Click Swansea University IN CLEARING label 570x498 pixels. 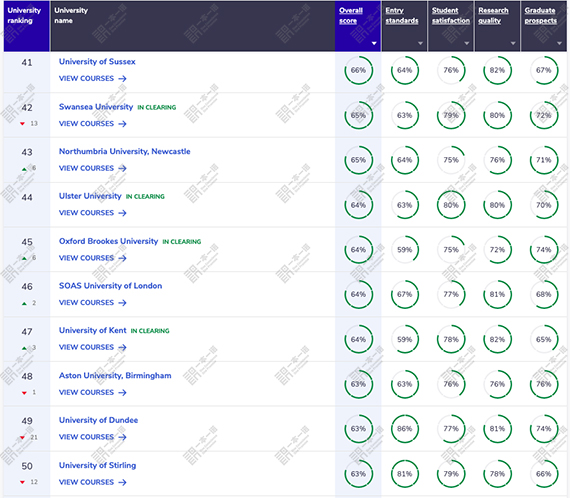point(157,107)
